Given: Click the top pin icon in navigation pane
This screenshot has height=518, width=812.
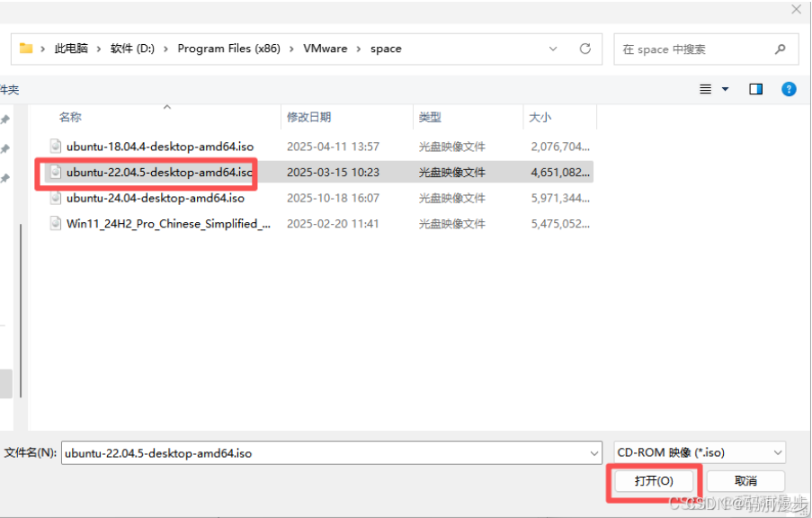Looking at the screenshot, I should (4, 120).
